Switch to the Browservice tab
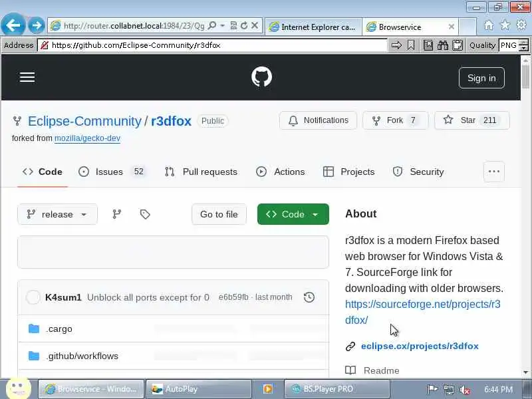This screenshot has height=399, width=532. tap(406, 27)
